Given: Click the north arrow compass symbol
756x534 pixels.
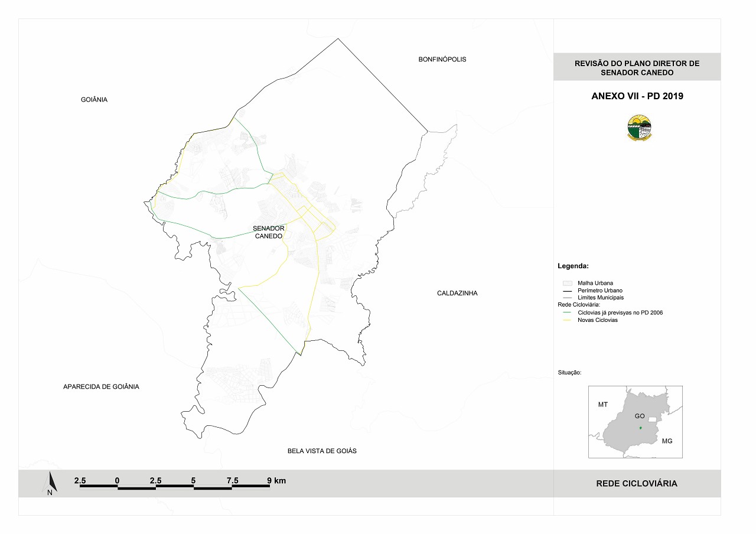Looking at the screenshot, I should pos(50,484).
